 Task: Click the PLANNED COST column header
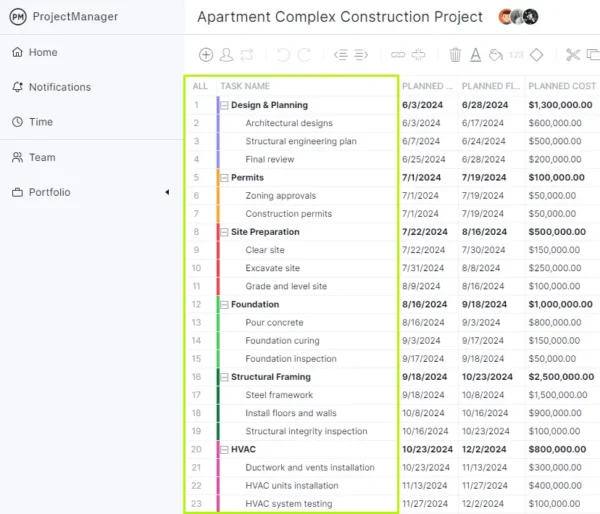click(x=562, y=86)
